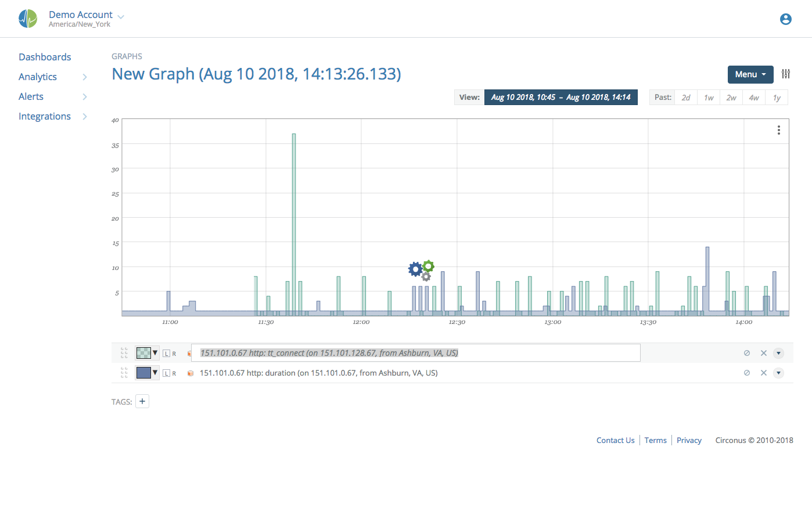
Task: Disable the duration datapoint
Action: point(746,373)
